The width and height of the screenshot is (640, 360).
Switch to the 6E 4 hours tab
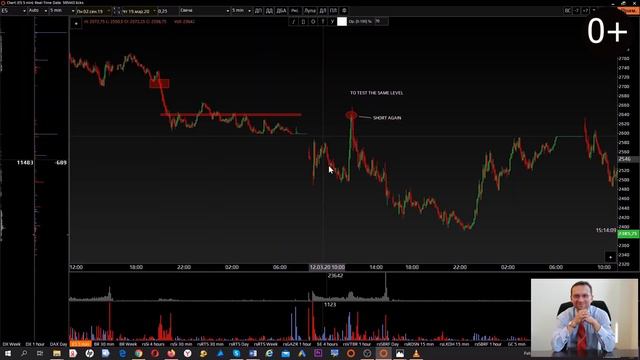(x=327, y=344)
